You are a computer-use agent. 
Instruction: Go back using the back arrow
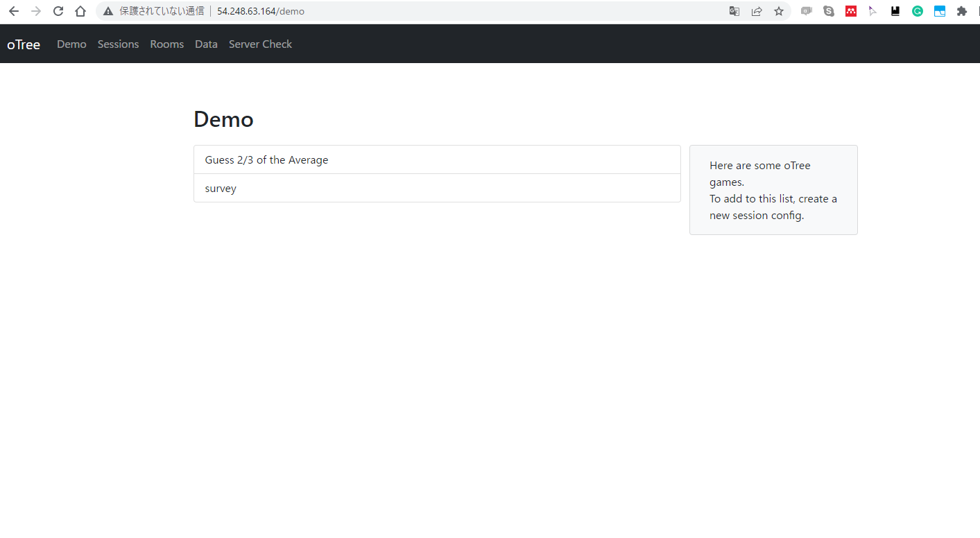click(14, 11)
